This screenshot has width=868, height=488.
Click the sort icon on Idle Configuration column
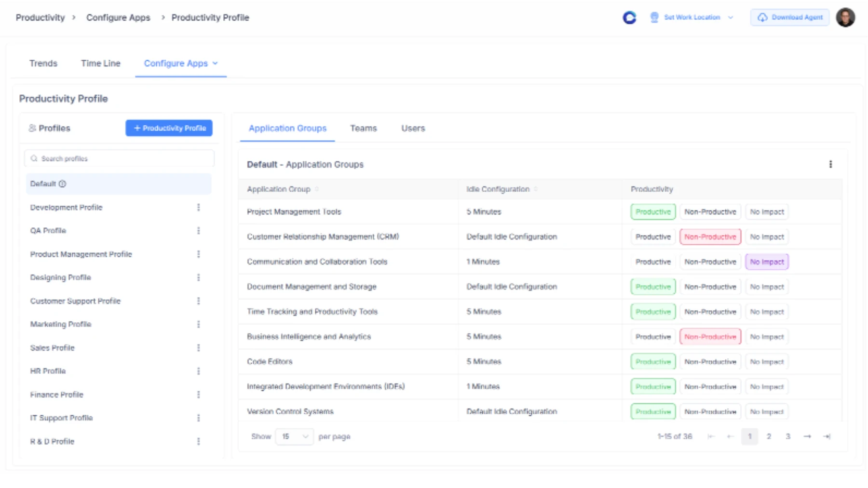535,189
